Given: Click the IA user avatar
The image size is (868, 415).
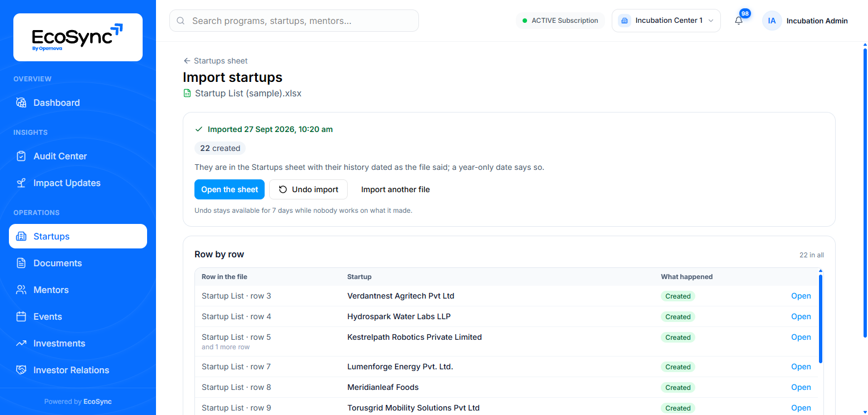Looking at the screenshot, I should [x=772, y=21].
